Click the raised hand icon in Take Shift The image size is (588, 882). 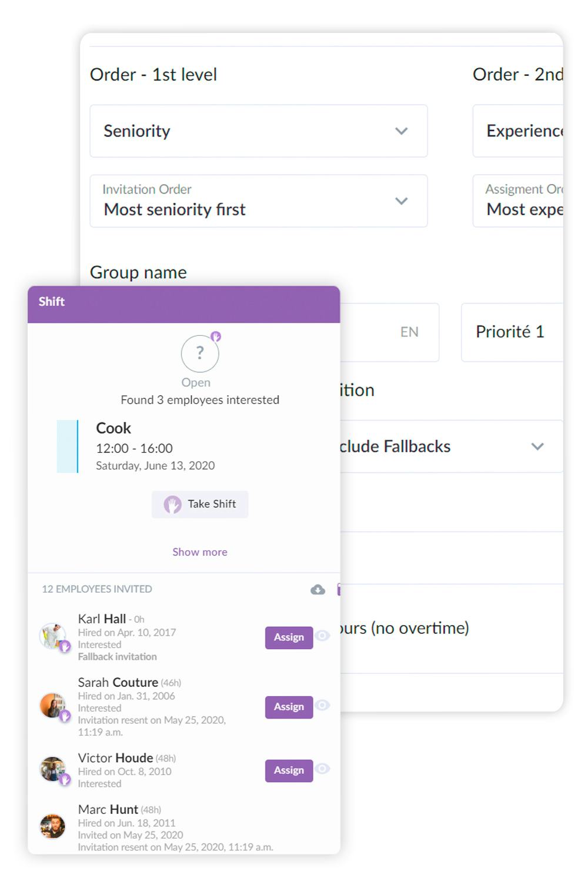(172, 505)
